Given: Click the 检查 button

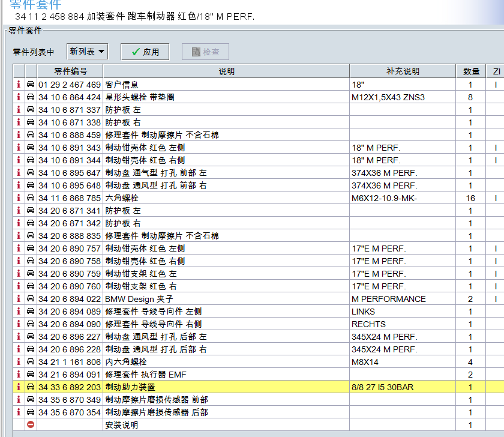Looking at the screenshot, I should (x=205, y=52).
